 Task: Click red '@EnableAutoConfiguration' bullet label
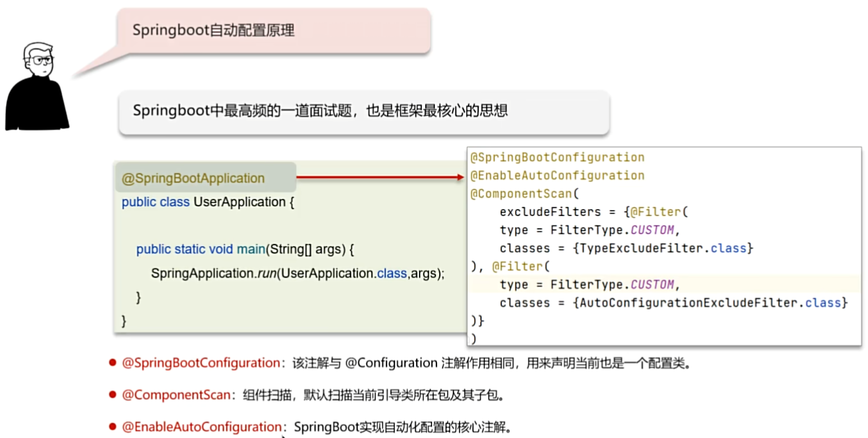coord(201,427)
